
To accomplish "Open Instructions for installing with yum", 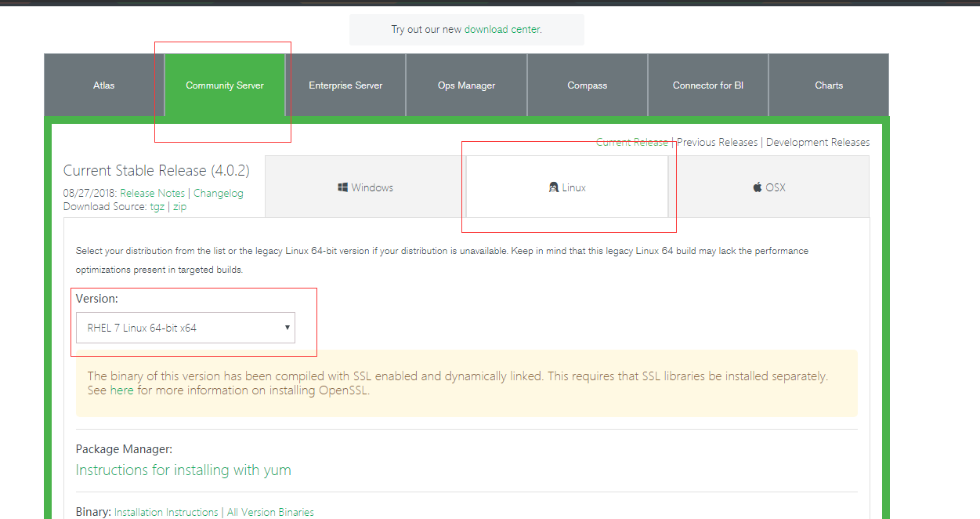I will [183, 470].
